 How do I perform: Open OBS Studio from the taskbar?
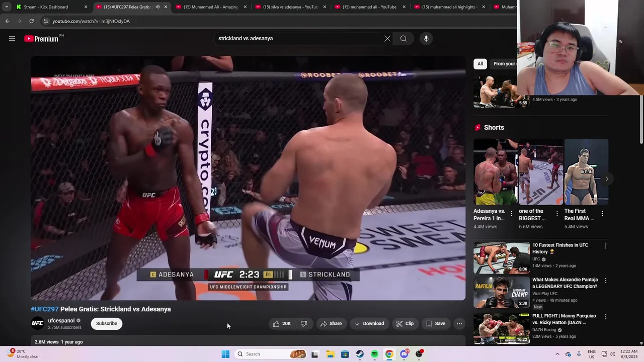[419, 354]
